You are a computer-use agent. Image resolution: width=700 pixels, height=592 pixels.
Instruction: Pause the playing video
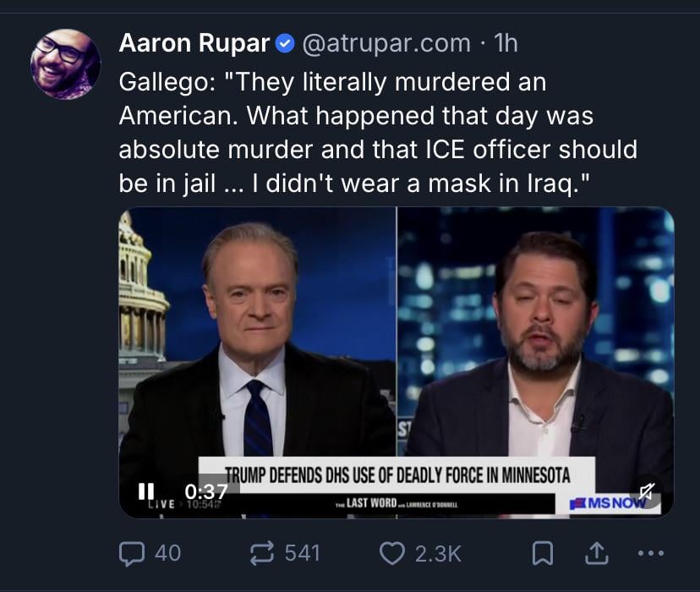tap(146, 491)
